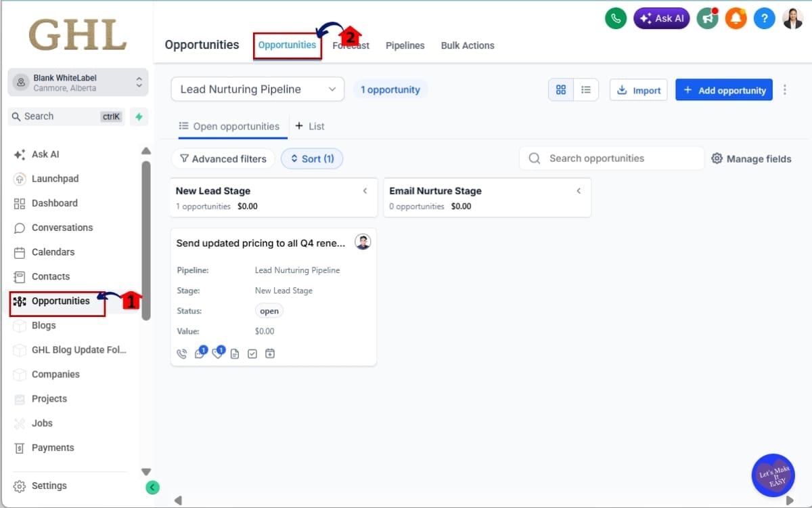Open Opportunities in sidebar
Image resolution: width=812 pixels, height=508 pixels.
coord(60,301)
